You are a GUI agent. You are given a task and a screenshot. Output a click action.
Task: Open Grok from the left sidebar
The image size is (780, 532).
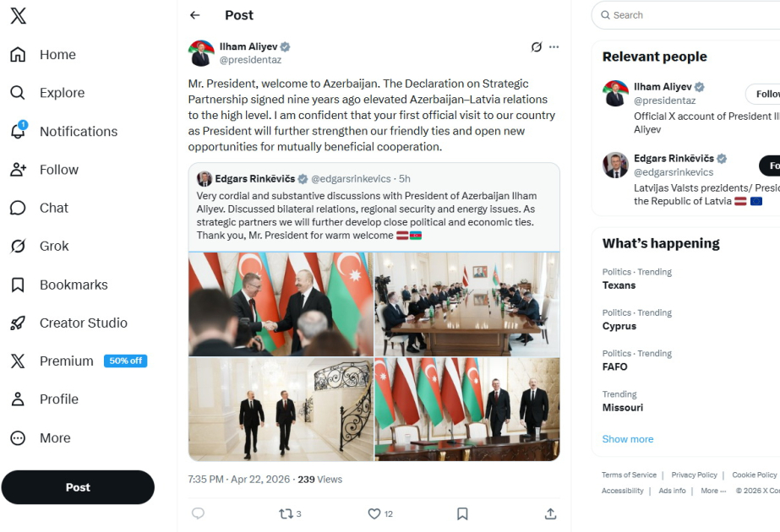(x=53, y=246)
